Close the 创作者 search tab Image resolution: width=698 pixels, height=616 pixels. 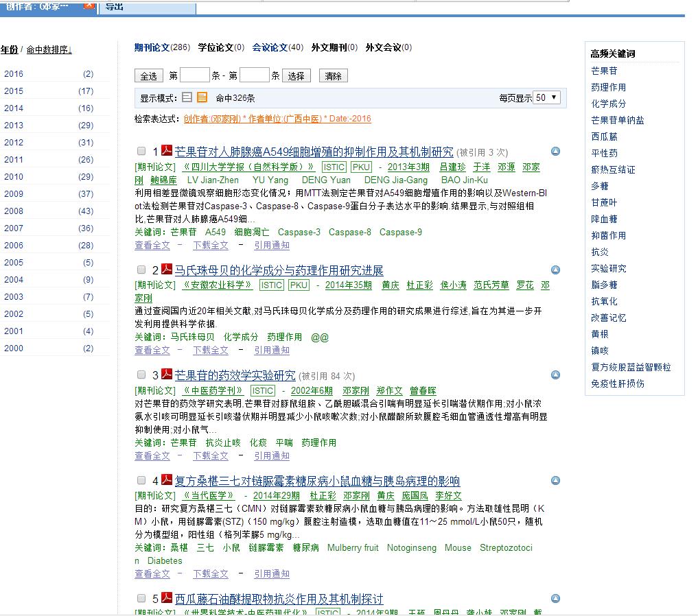(x=89, y=5)
